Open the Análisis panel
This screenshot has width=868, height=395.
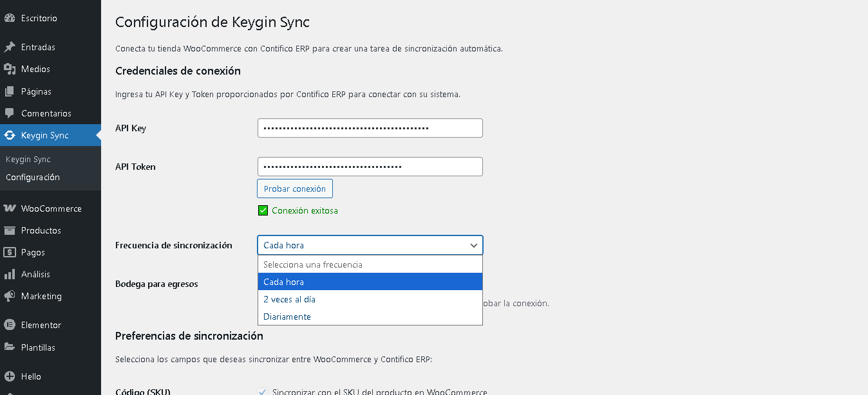[39, 273]
